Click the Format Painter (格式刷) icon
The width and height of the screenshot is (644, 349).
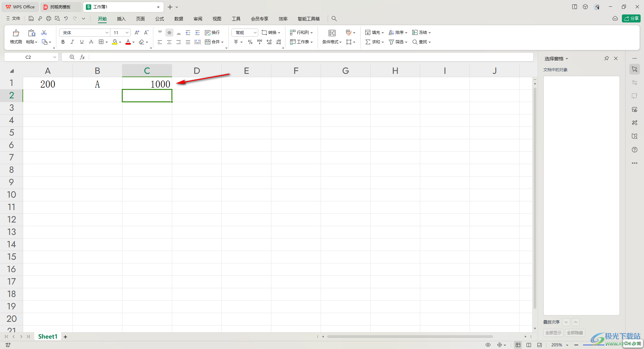pos(16,33)
